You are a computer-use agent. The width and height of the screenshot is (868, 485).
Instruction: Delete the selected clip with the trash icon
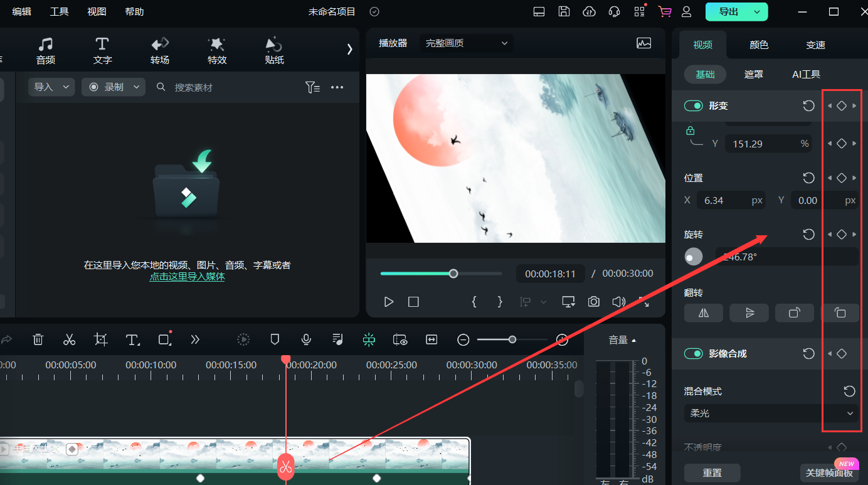tap(38, 339)
